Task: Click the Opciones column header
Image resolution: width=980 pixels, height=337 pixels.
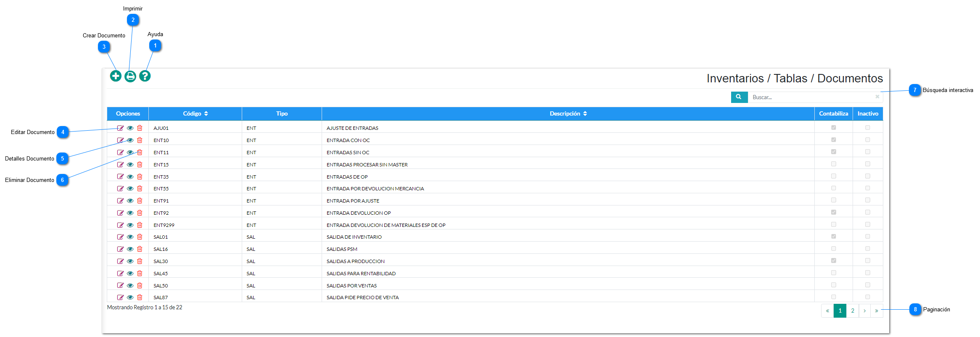Action: [x=128, y=114]
